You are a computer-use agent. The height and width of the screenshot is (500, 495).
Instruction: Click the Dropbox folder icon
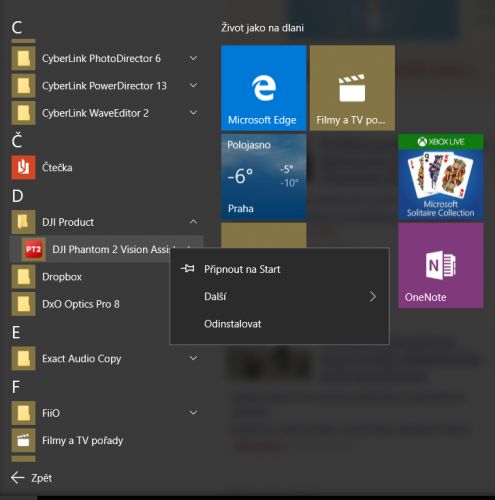[x=23, y=277]
